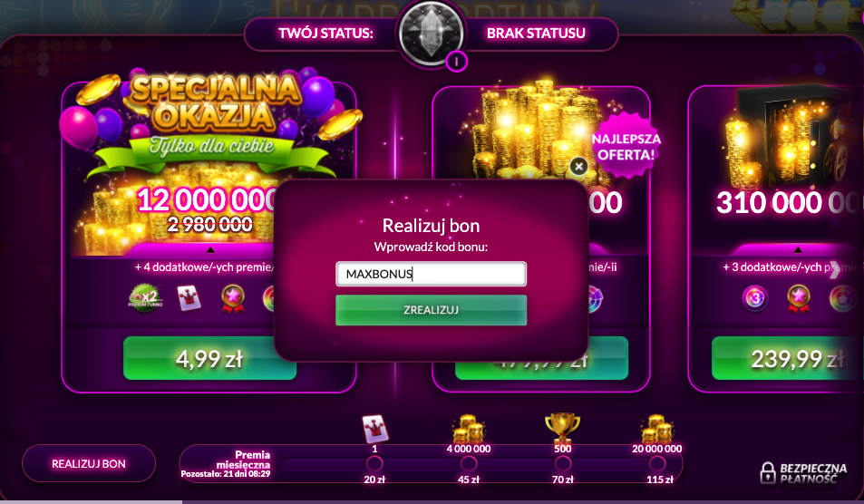Image resolution: width=864 pixels, height=504 pixels.
Task: Click the voucher code input field
Action: (431, 274)
